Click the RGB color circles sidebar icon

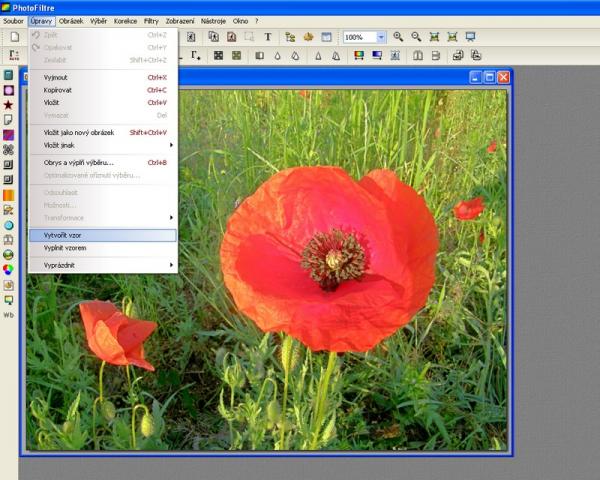(8, 270)
